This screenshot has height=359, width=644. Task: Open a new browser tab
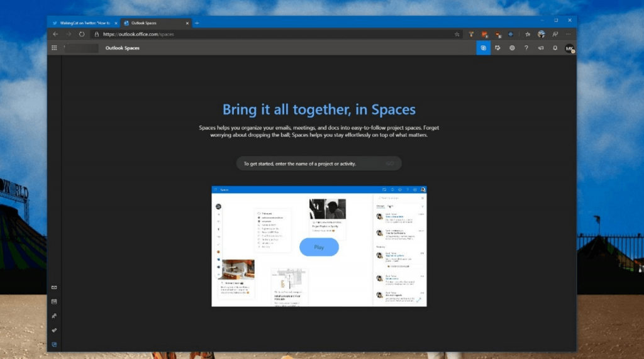tap(197, 23)
